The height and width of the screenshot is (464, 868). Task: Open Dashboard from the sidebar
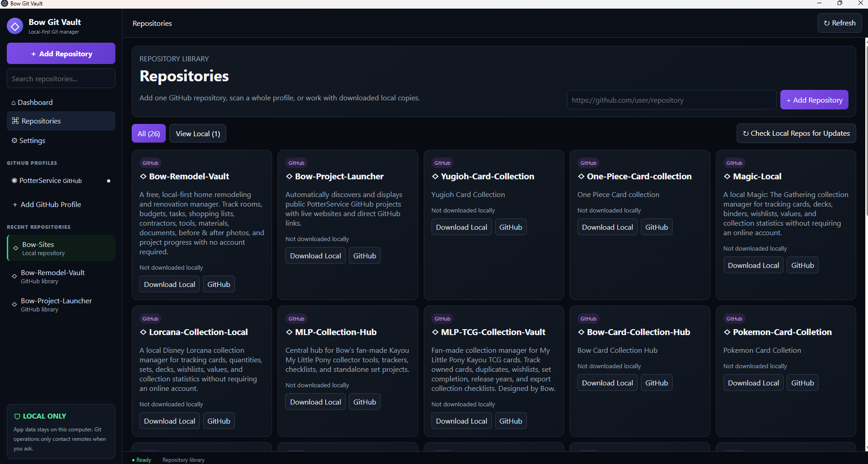point(61,102)
